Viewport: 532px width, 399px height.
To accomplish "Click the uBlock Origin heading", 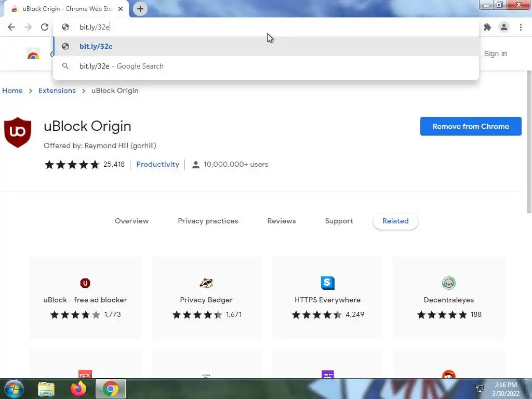I will click(87, 126).
